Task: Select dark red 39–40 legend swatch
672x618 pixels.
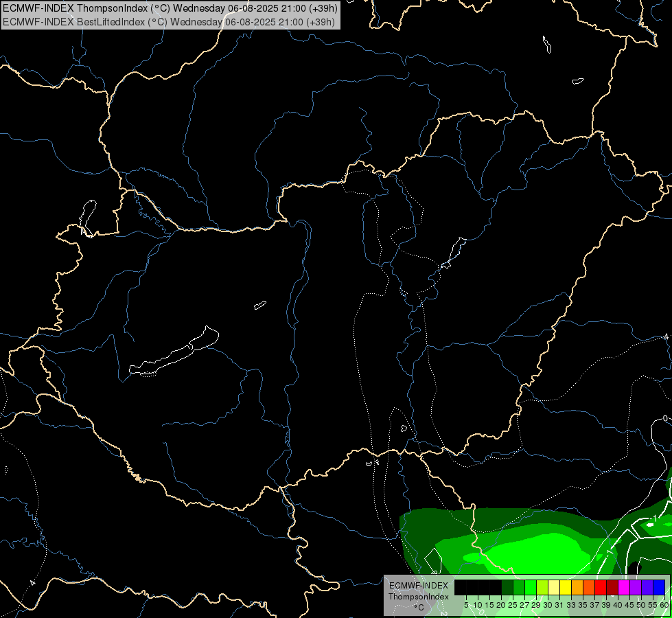Action: 612,587
